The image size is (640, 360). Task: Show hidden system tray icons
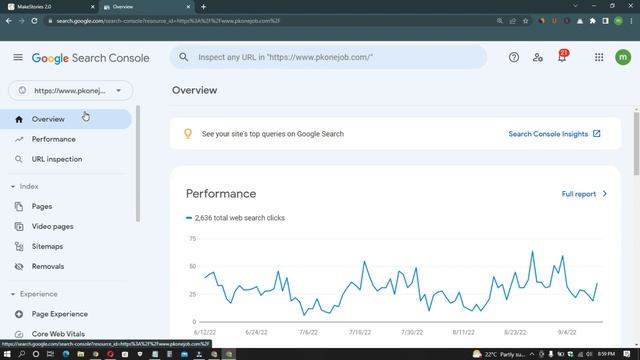pyautogui.click(x=532, y=354)
